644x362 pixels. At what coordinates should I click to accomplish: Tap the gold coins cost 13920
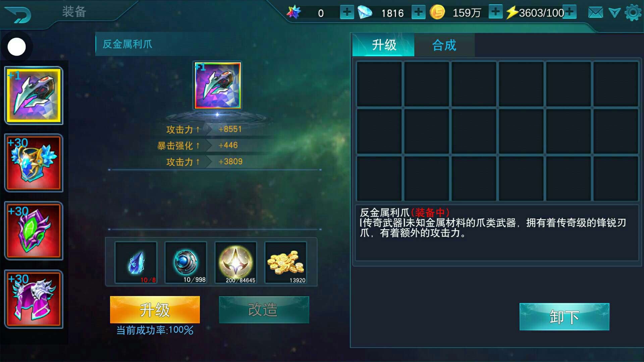285,263
